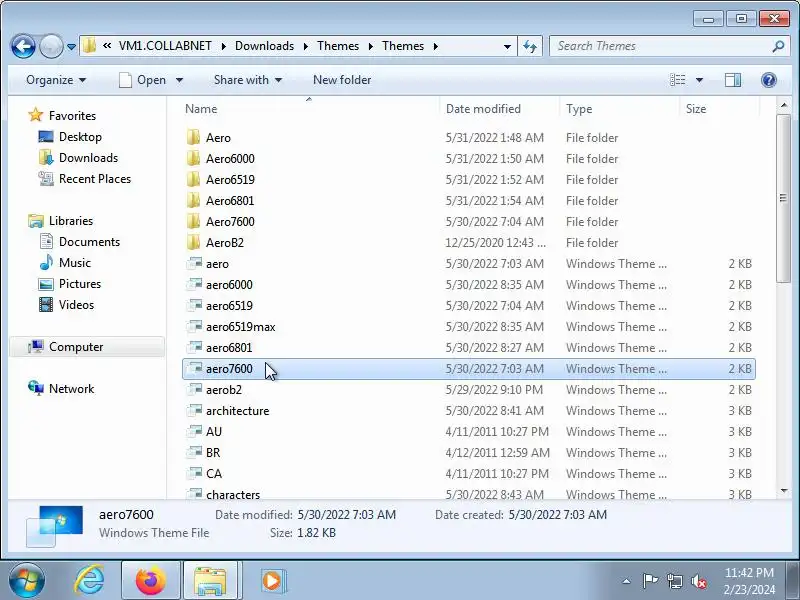Screen dimensions: 800x600
Task: Launch Internet Explorer from the taskbar
Action: [89, 581]
